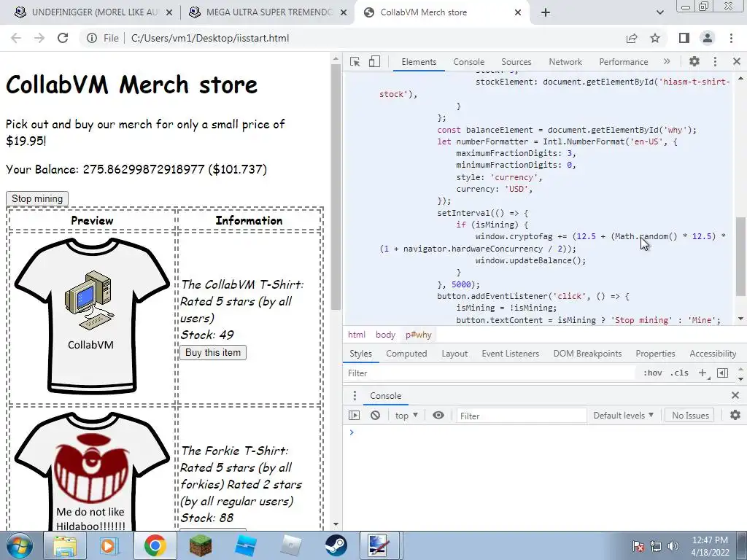The image size is (747, 560).
Task: Clear the console with the clear icon
Action: 376,415
